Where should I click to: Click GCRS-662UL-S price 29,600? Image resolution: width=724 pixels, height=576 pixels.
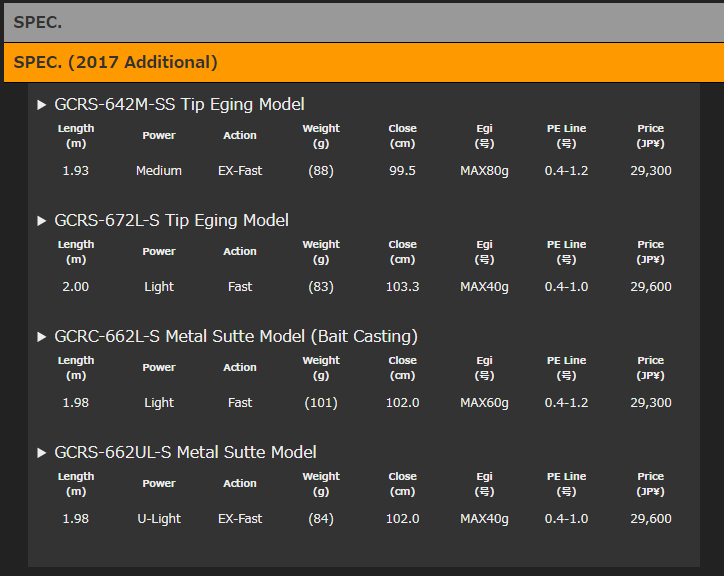click(x=651, y=519)
